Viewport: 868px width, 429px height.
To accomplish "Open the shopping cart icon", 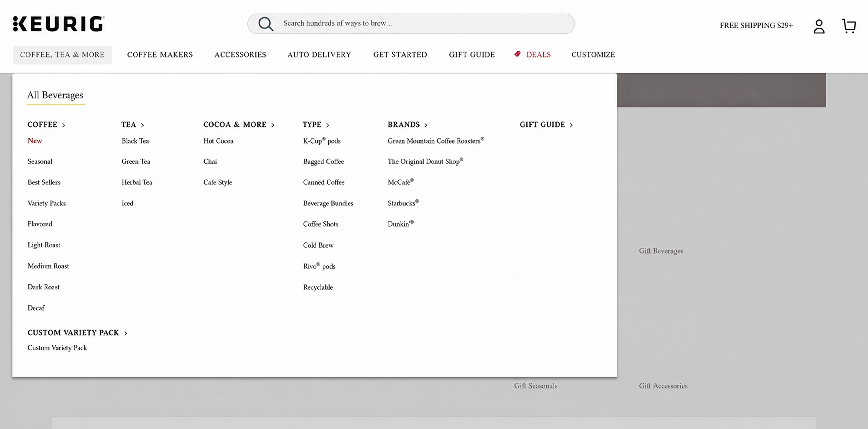I will tap(849, 26).
